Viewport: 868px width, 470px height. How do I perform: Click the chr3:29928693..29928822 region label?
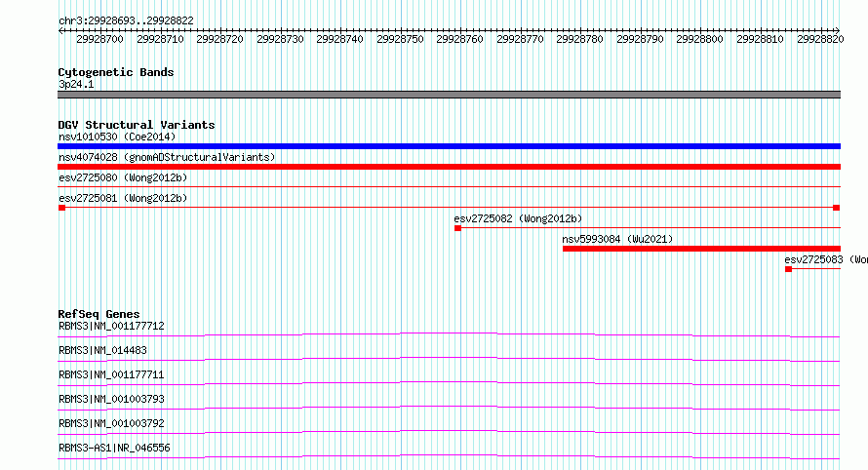click(x=126, y=20)
